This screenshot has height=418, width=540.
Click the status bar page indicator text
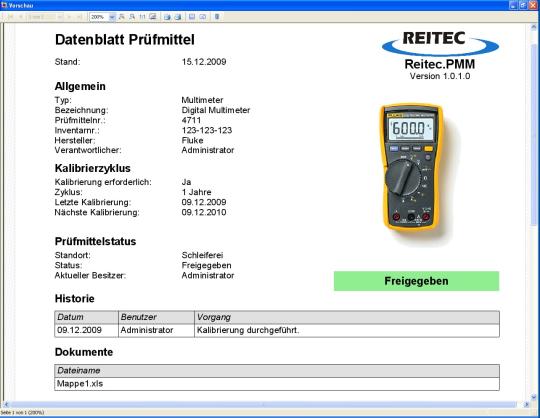tap(22, 412)
